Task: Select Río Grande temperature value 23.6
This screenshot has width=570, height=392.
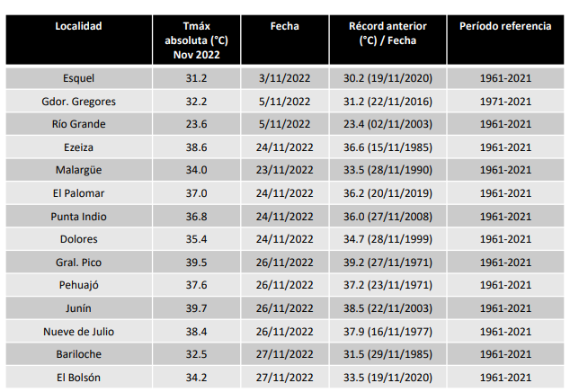Action: [x=196, y=124]
